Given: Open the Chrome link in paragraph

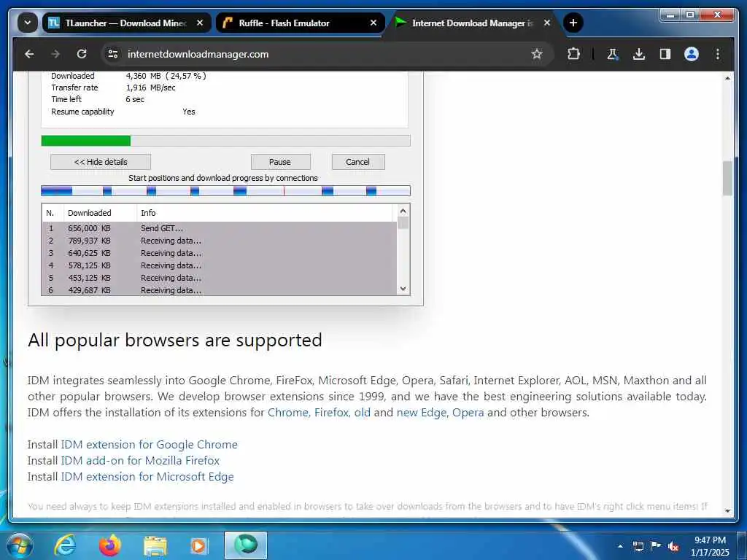Looking at the screenshot, I should coord(289,413).
